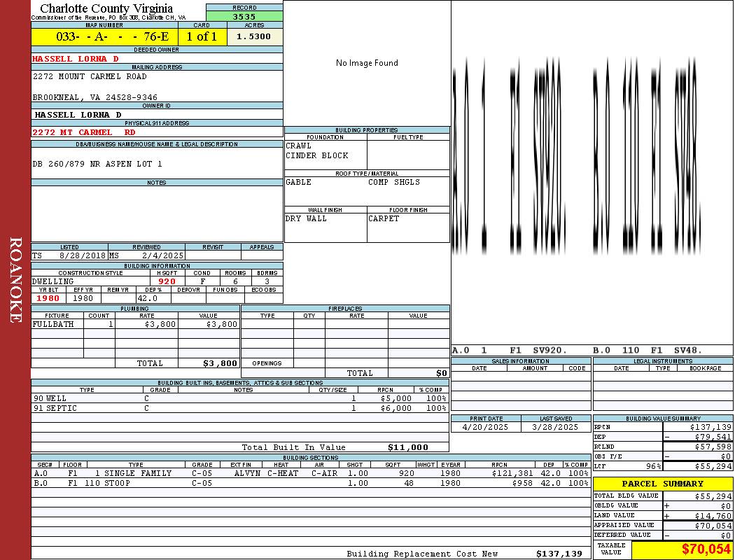Viewport: 735px width, 560px height.
Task: Select map number 033- -A- - - 76-E
Action: 112,36
